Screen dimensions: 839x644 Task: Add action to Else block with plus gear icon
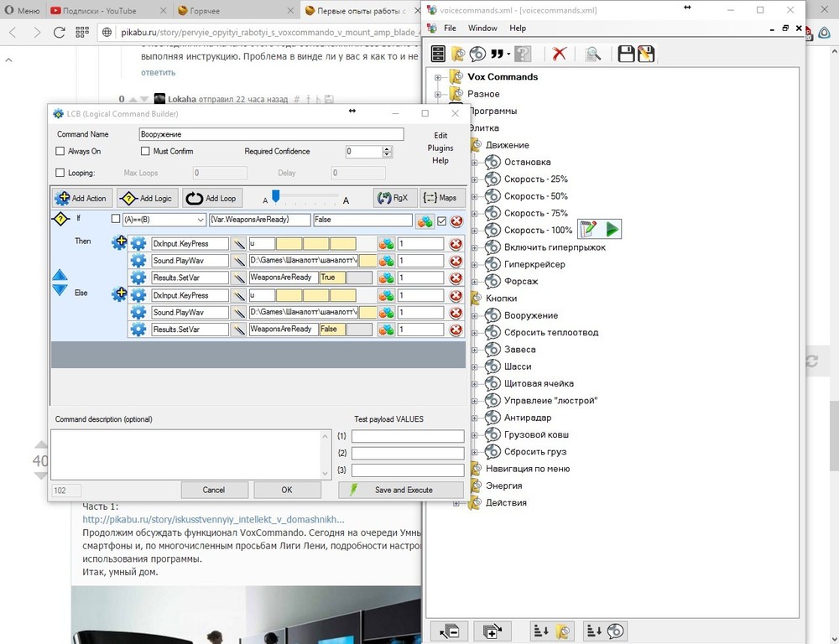coord(119,294)
